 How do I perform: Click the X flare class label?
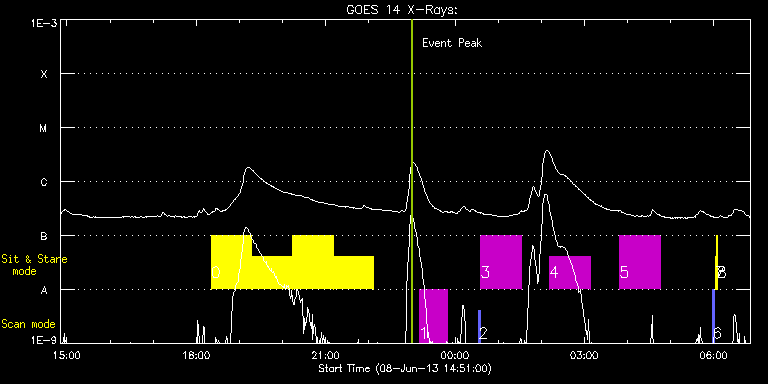click(44, 74)
